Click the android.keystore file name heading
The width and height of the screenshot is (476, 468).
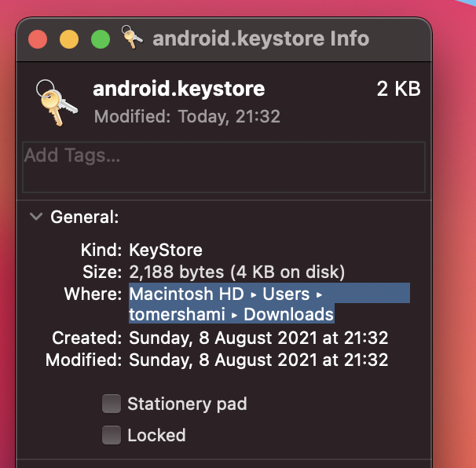[x=179, y=89]
